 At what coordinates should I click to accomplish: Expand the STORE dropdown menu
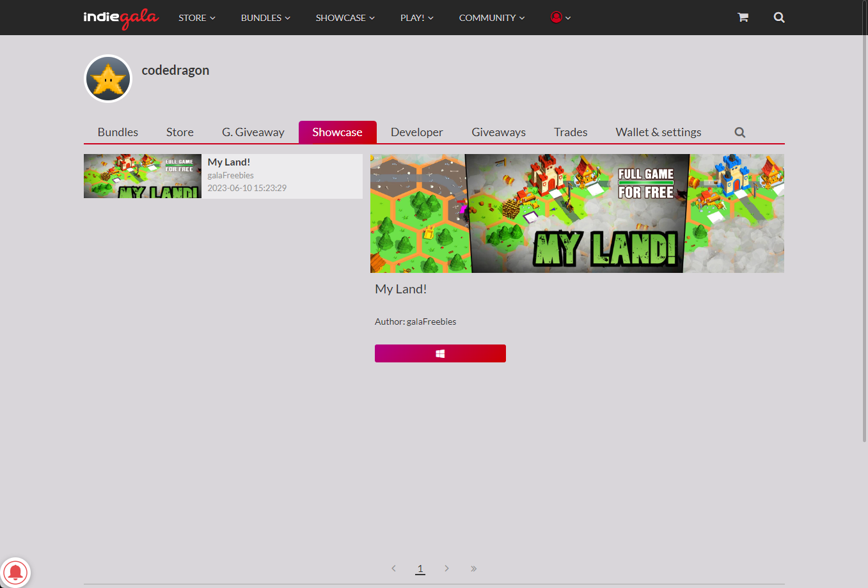coord(197,18)
